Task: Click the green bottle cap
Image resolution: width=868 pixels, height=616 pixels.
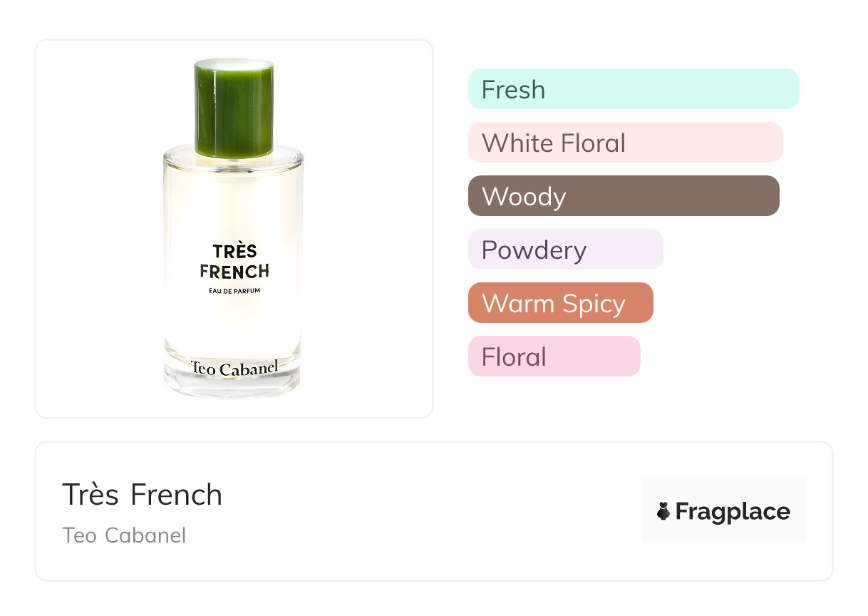Action: click(x=234, y=108)
